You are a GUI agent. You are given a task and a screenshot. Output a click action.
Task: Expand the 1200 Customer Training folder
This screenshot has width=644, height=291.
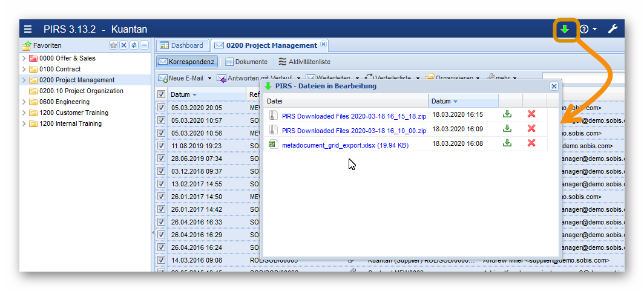pos(24,113)
